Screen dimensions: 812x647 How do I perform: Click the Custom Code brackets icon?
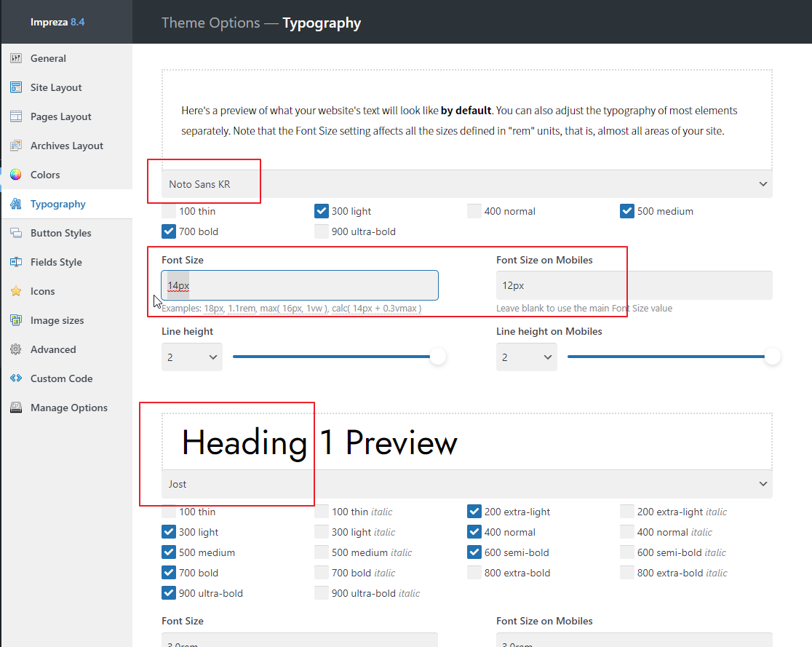coord(16,378)
